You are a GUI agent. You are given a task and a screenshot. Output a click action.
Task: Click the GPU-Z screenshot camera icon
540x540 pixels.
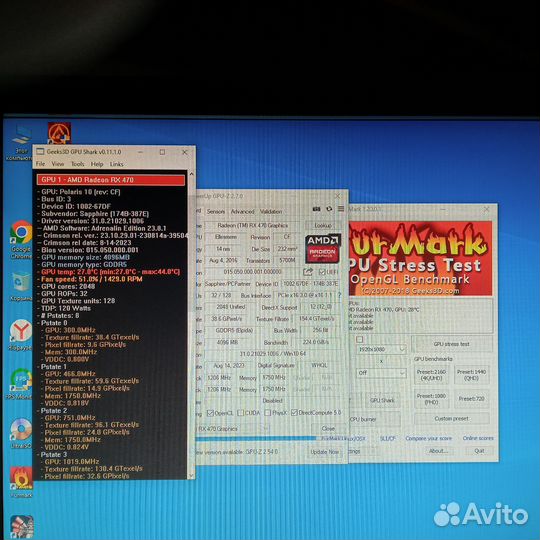click(316, 209)
